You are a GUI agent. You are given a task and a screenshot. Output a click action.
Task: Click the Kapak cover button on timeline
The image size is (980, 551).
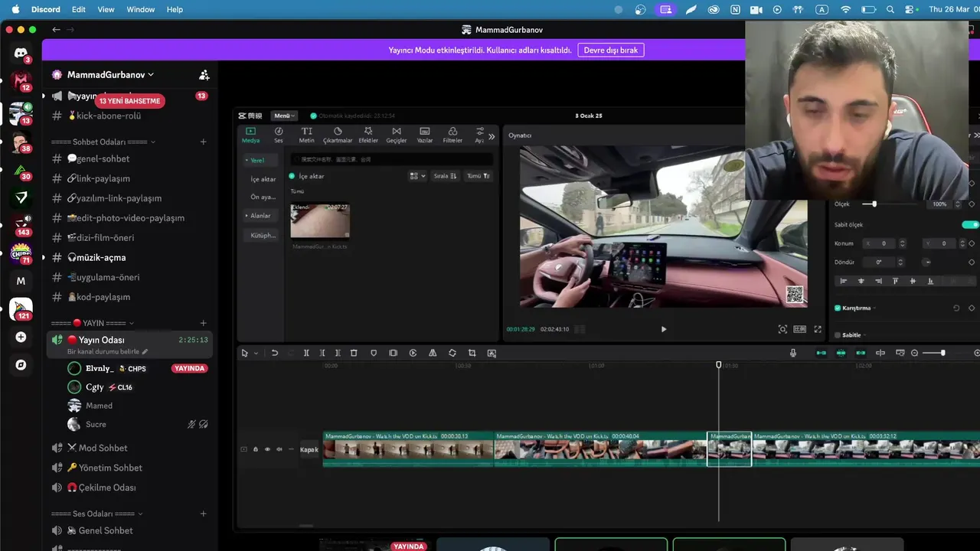[309, 449]
